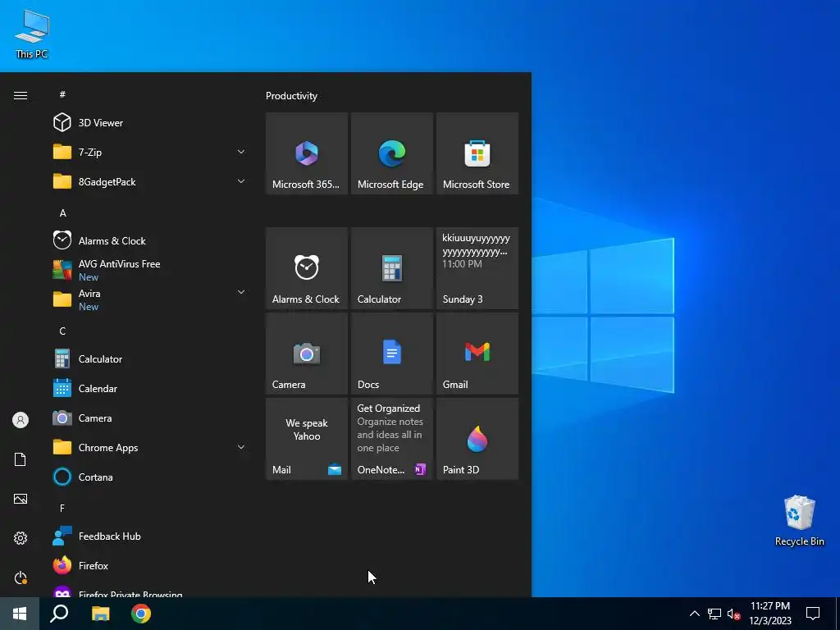Open the 7-Zip folder entry

150,152
